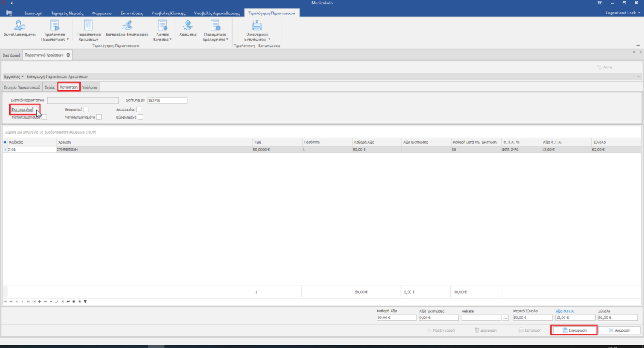Viewport: 644px width, 348px height.
Task: Click the Logout and Lock link
Action: click(620, 13)
